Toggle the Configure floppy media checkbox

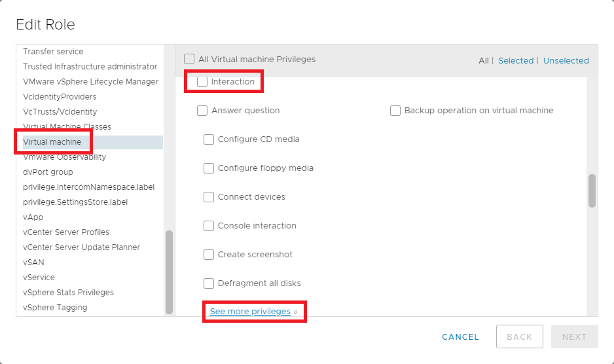coord(209,168)
